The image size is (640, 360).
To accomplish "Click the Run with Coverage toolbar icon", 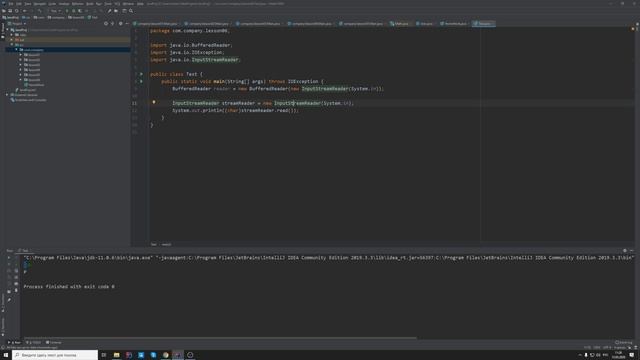I will (x=80, y=11).
